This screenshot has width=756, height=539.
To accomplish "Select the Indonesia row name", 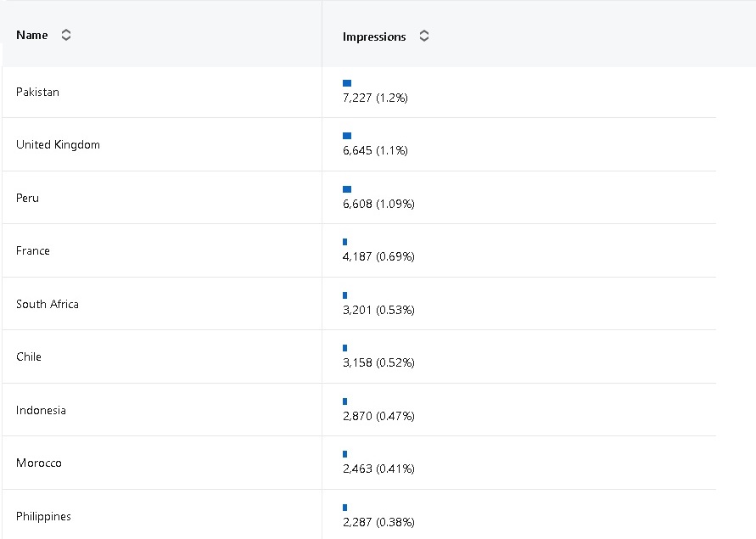I will [x=41, y=410].
